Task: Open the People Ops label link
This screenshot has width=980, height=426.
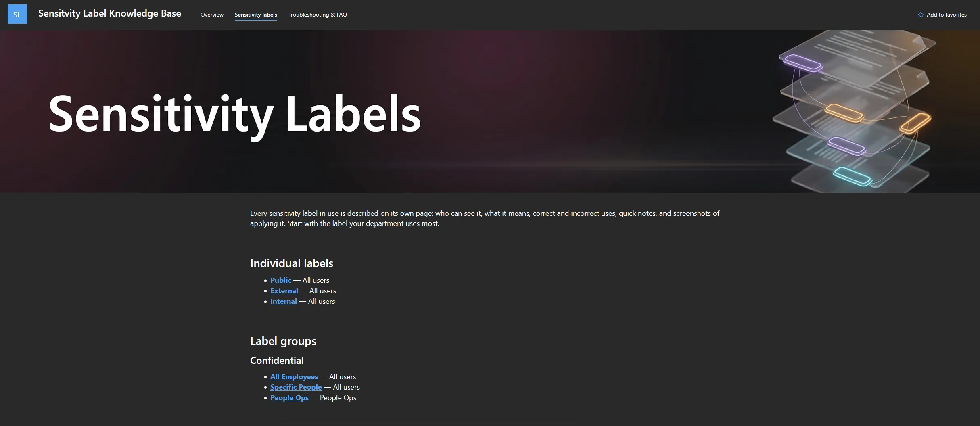Action: pos(289,397)
